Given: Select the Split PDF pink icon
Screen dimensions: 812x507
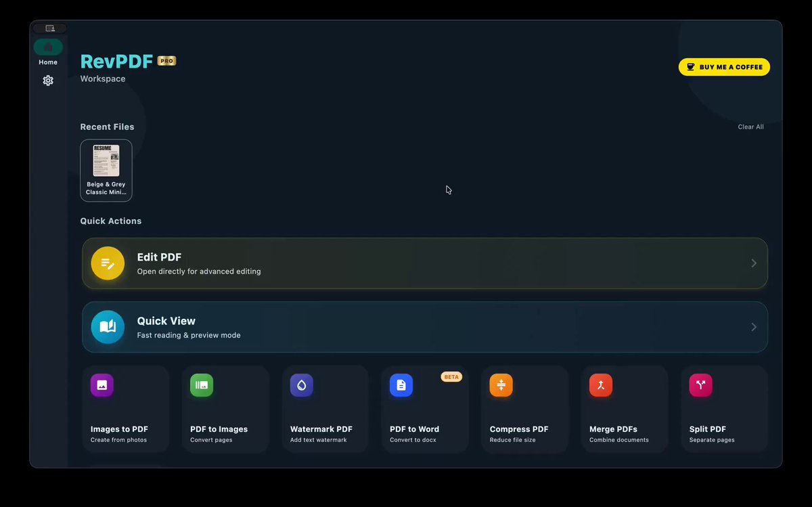Looking at the screenshot, I should [x=701, y=385].
